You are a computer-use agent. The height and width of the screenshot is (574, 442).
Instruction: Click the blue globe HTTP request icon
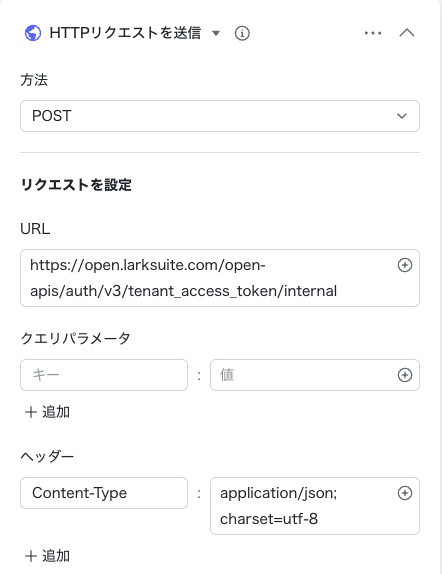33,33
